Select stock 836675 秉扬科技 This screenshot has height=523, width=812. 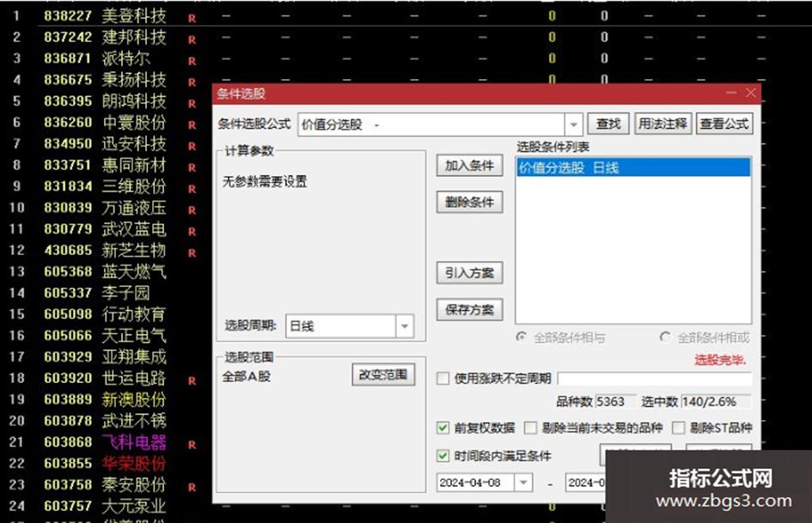[x=105, y=80]
